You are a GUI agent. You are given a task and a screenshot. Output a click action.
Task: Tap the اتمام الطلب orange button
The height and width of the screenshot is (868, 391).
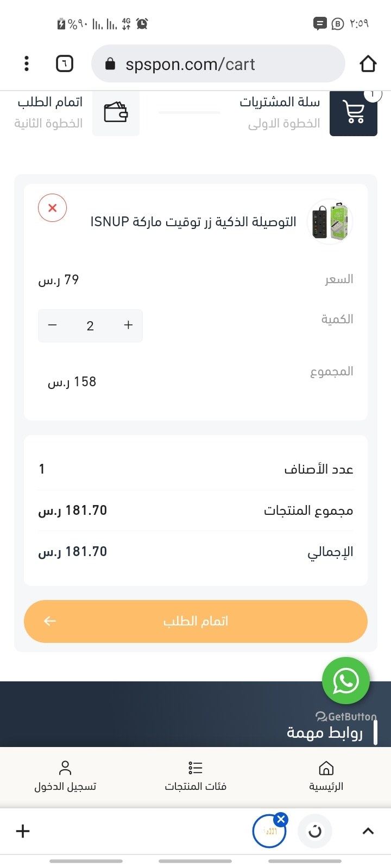click(x=195, y=621)
